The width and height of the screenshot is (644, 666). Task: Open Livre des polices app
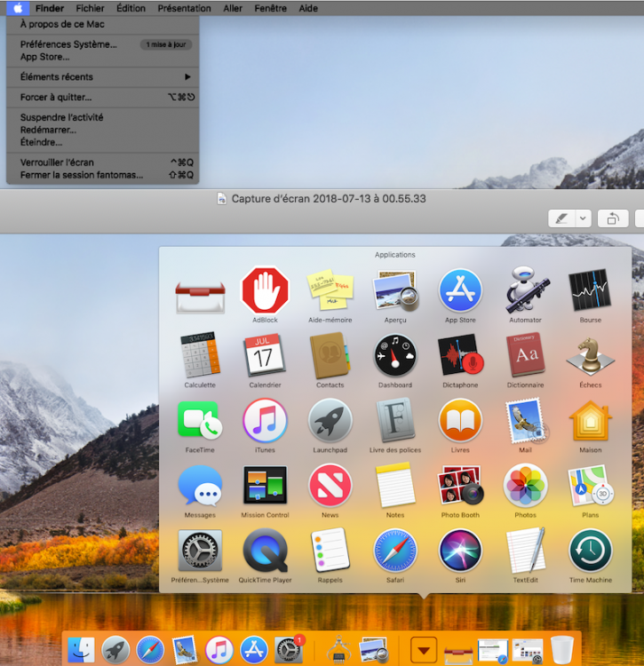[x=395, y=421]
